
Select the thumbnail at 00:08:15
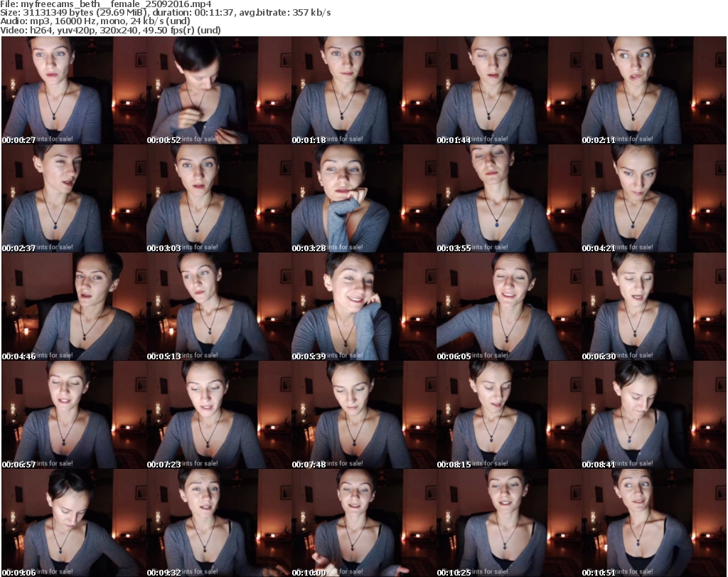click(x=509, y=415)
